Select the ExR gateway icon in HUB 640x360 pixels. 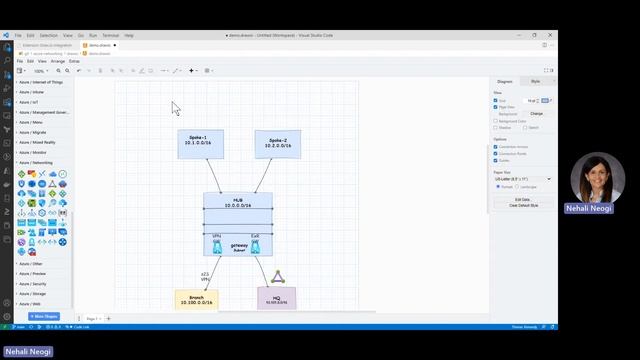255,247
